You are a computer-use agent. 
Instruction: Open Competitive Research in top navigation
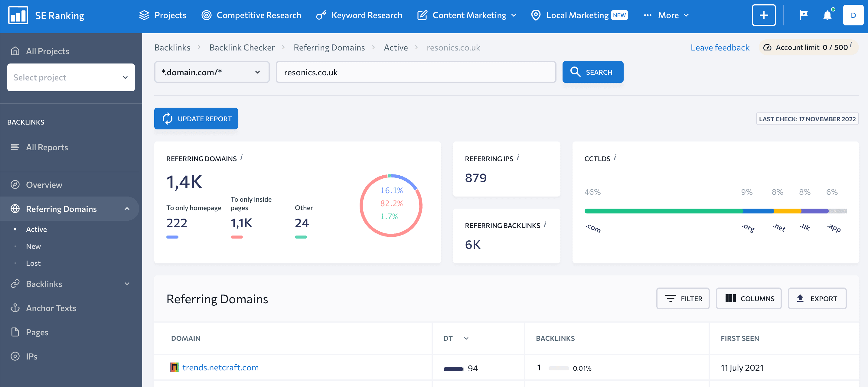251,15
